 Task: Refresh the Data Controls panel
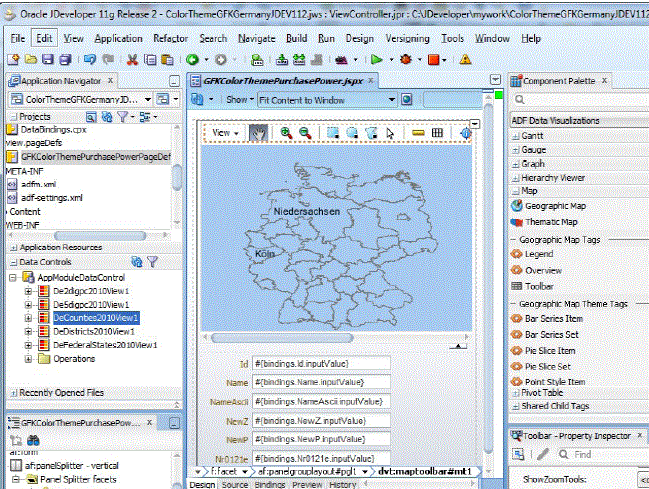[137, 262]
